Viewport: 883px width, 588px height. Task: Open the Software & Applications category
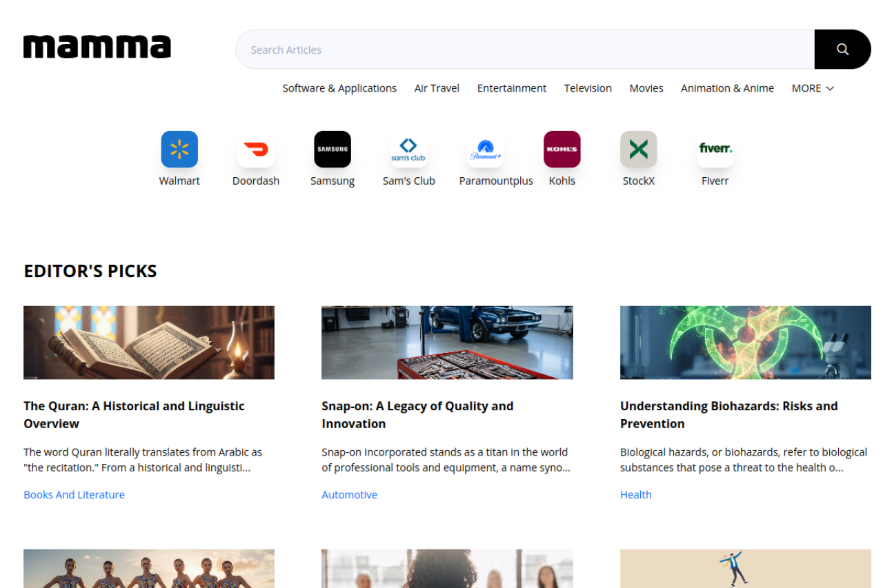point(339,88)
